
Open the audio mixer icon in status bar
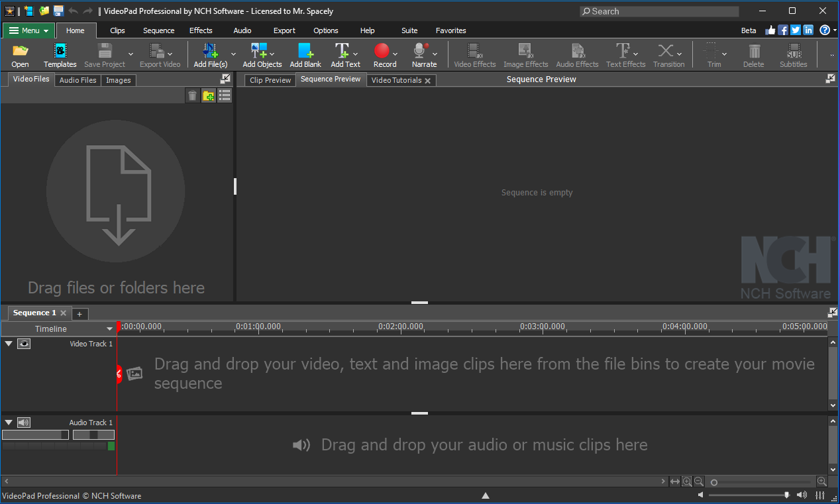[820, 495]
